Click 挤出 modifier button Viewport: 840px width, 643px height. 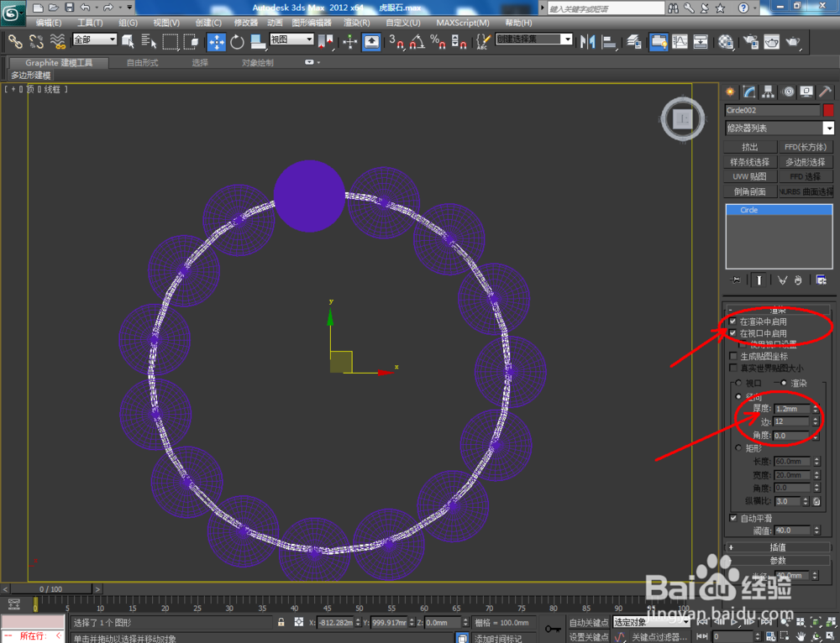coord(750,147)
